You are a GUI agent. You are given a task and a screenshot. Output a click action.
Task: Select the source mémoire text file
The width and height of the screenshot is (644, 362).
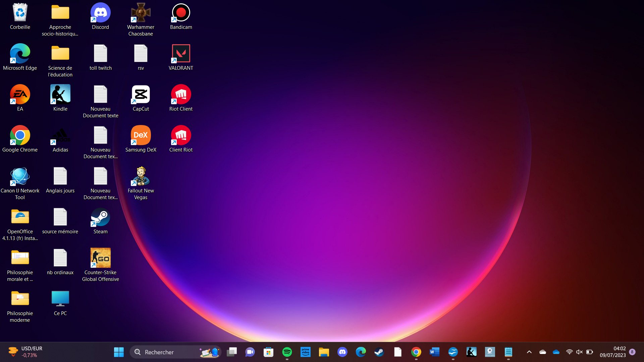tap(60, 221)
